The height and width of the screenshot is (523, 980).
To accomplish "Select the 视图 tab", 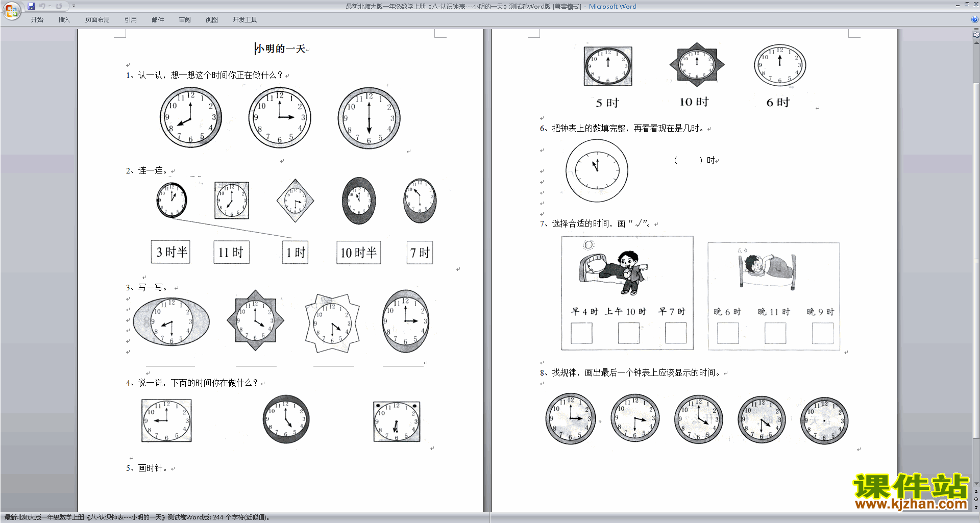I will click(x=212, y=19).
